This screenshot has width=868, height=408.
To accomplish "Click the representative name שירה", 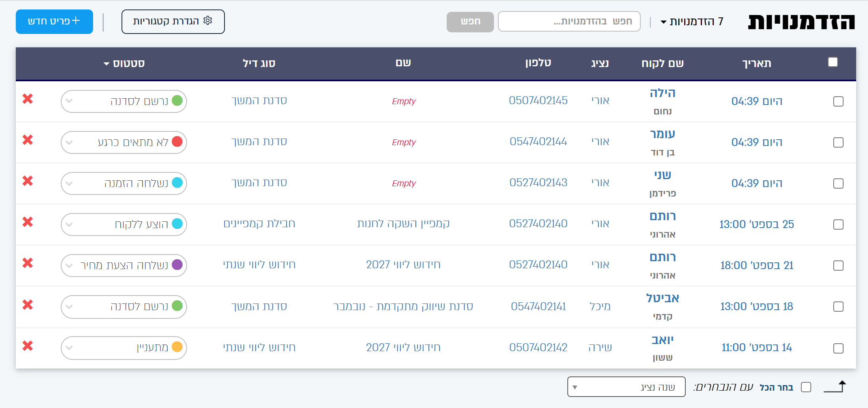I will coord(600,348).
